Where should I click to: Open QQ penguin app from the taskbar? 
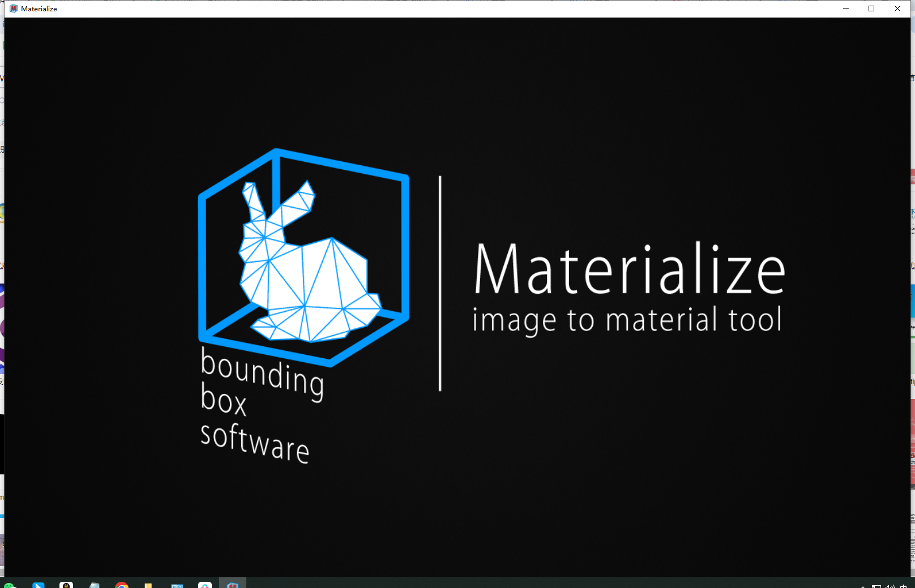point(66,585)
